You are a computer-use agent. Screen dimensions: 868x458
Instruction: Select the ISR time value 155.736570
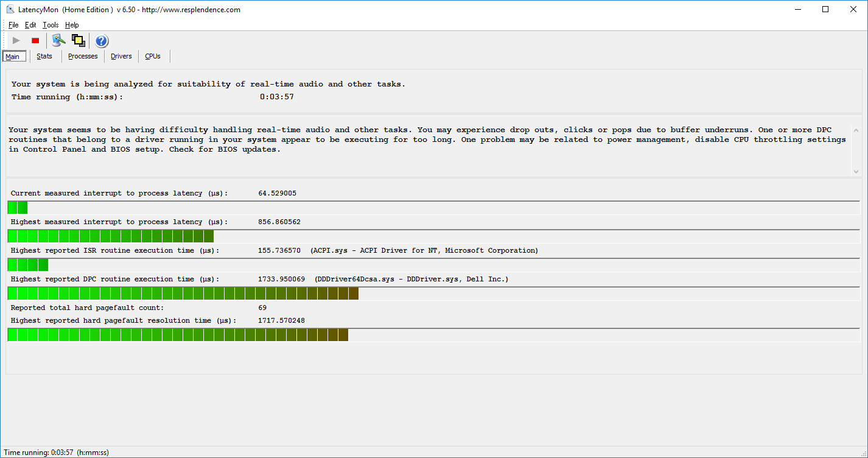click(x=279, y=250)
